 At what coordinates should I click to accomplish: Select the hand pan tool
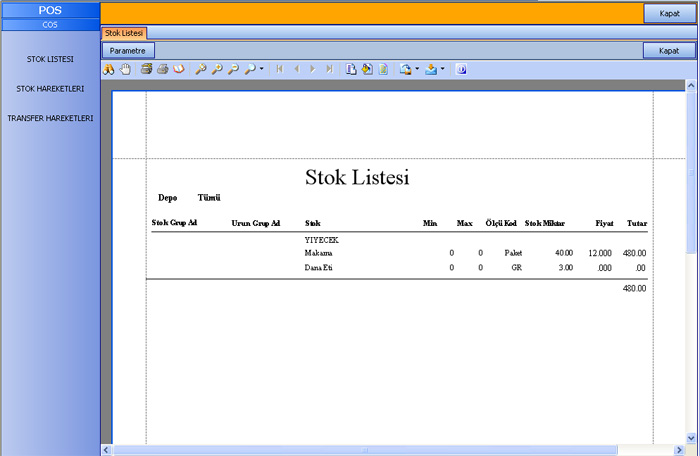click(x=125, y=69)
